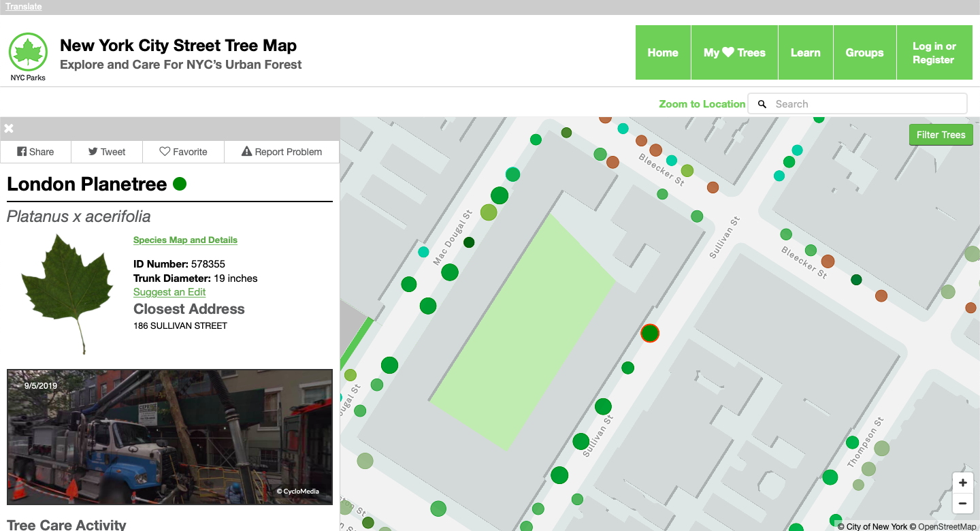This screenshot has height=531, width=980.
Task: Click the warning triangle icon on Report Problem
Action: [x=246, y=152]
